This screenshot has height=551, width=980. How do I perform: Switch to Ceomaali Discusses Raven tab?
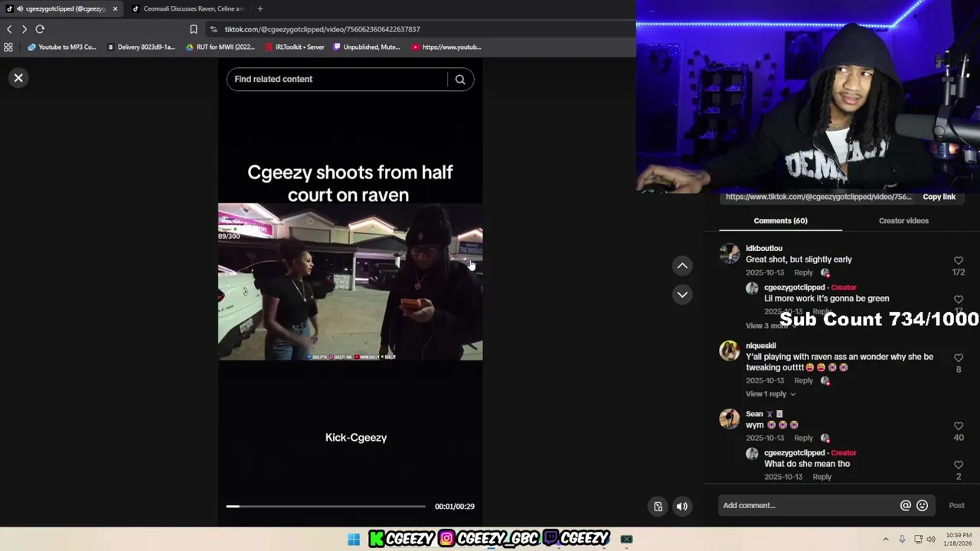point(188,8)
